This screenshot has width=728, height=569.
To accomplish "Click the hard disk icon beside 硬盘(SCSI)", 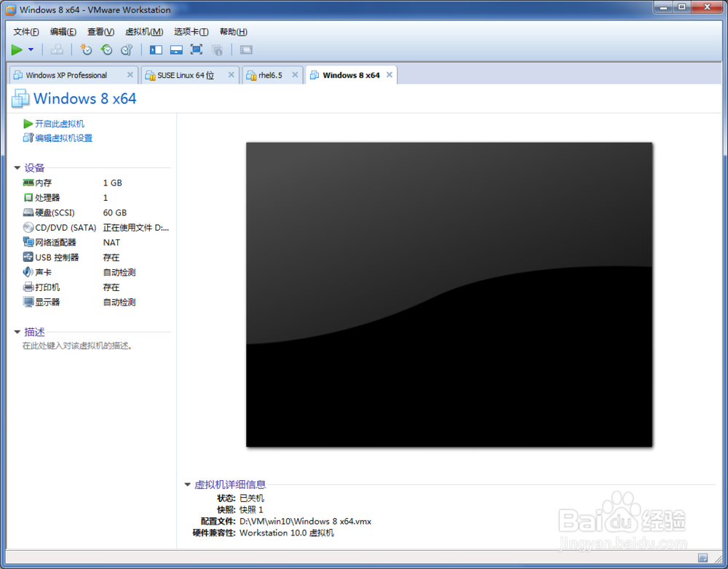I will [28, 212].
